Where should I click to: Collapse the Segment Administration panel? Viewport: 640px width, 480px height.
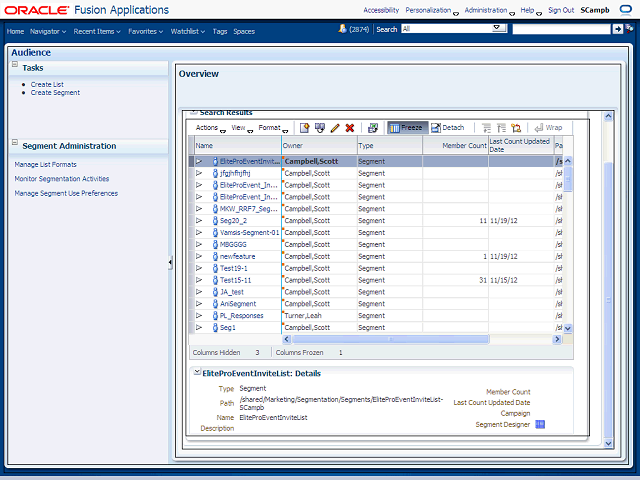(15, 142)
